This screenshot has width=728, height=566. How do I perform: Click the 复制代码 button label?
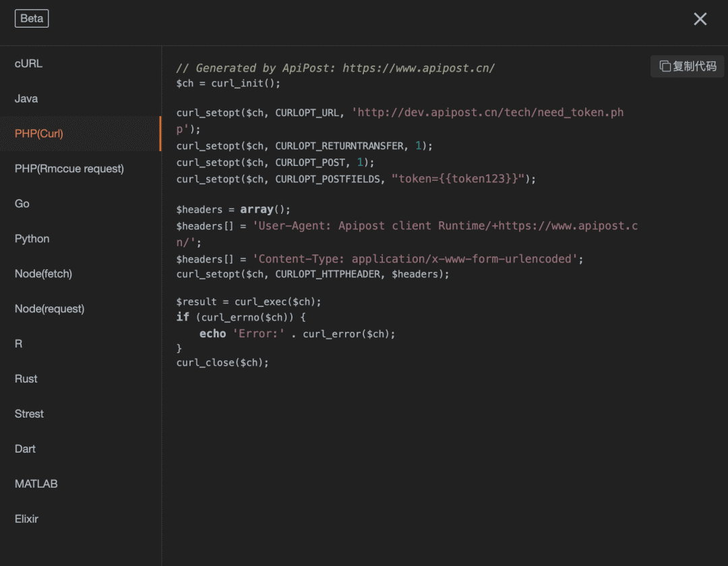(x=694, y=67)
